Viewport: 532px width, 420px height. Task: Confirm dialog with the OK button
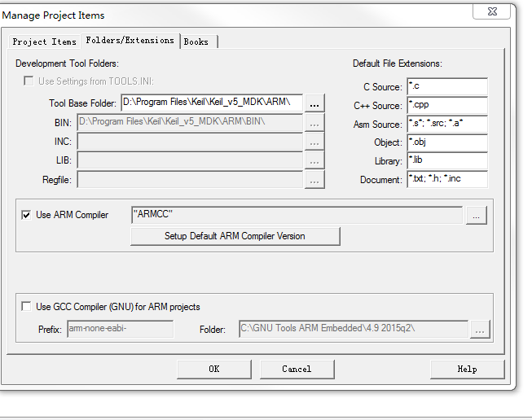[x=213, y=369]
